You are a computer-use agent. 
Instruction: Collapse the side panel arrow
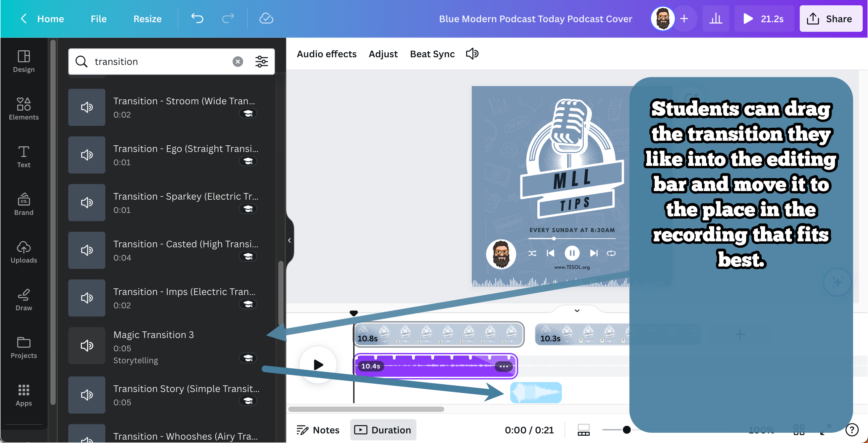pyautogui.click(x=290, y=240)
